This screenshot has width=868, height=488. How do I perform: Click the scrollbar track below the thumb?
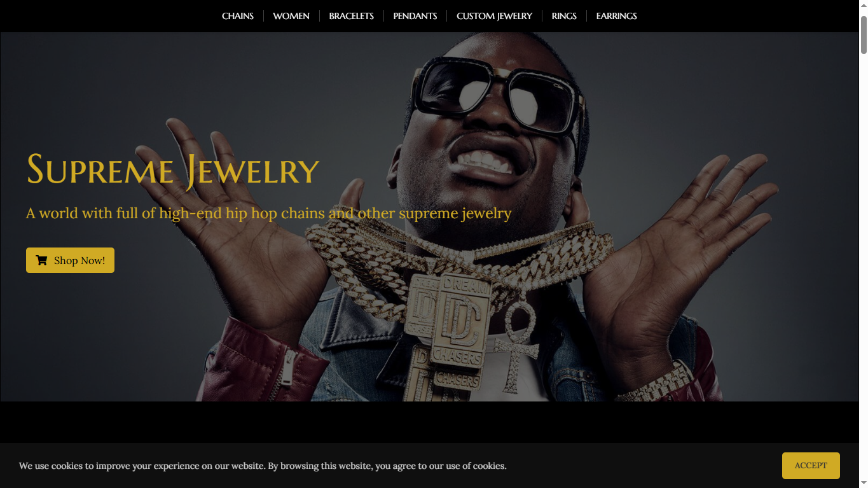[863, 267]
